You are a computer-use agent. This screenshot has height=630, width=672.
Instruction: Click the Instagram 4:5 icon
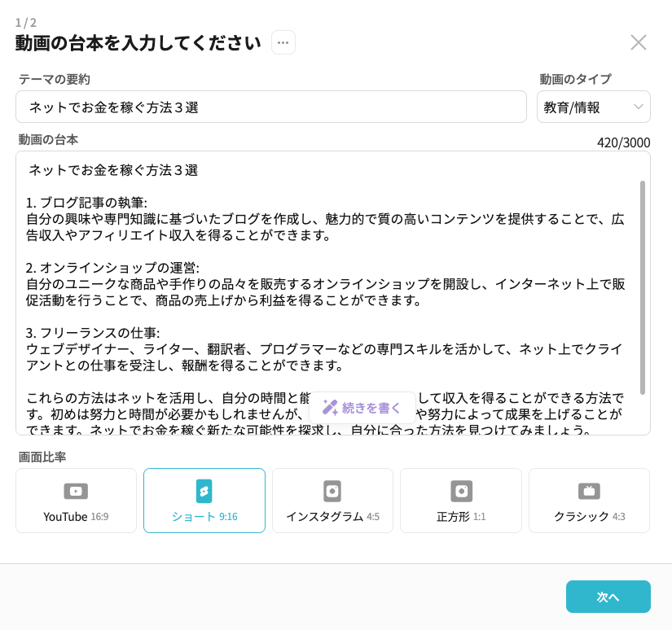pos(332,491)
